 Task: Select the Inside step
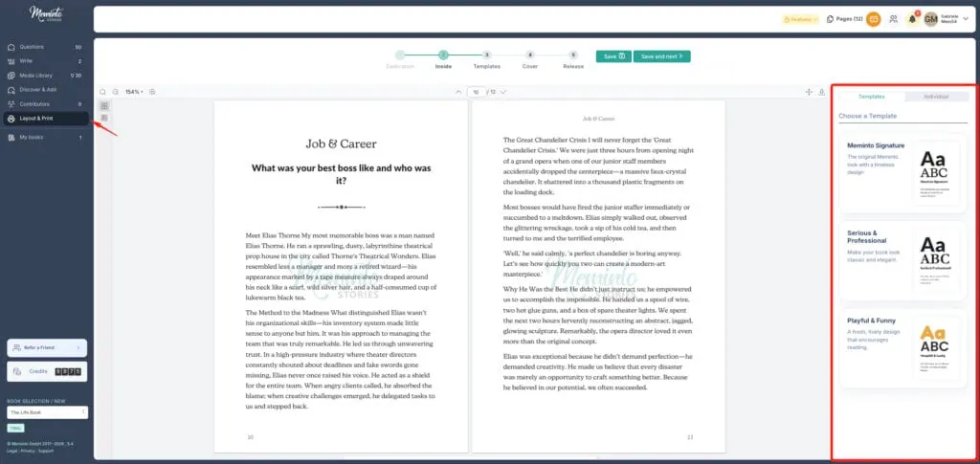click(x=443, y=60)
